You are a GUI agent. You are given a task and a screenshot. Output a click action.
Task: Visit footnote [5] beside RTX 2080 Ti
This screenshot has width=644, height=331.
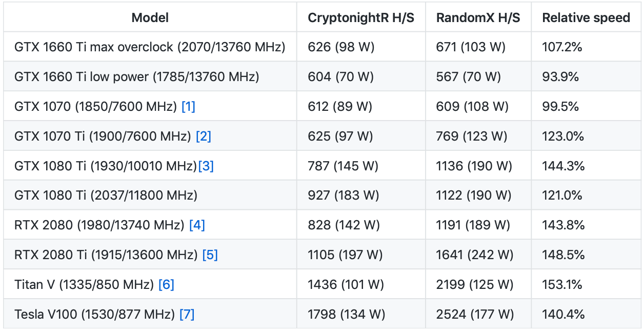click(x=210, y=255)
